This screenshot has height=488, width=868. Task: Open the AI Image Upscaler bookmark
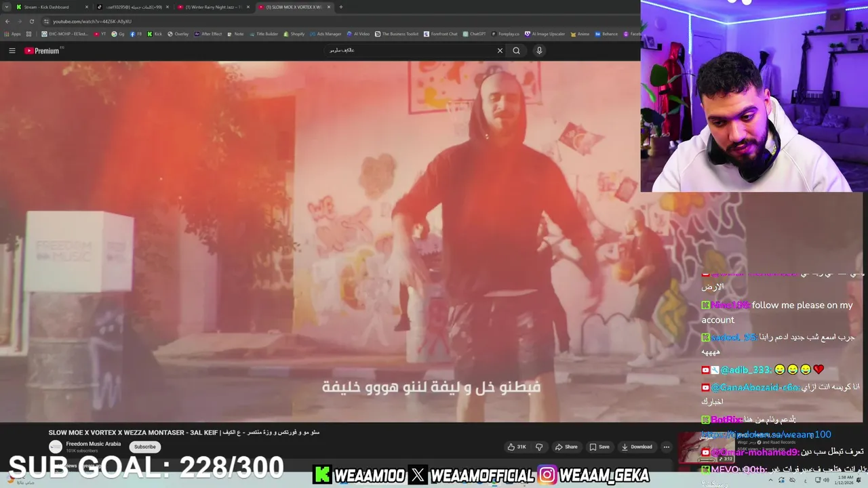coord(545,34)
